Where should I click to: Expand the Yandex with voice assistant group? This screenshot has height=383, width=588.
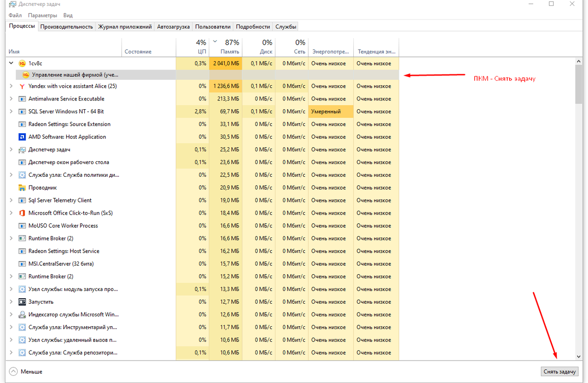tap(11, 86)
